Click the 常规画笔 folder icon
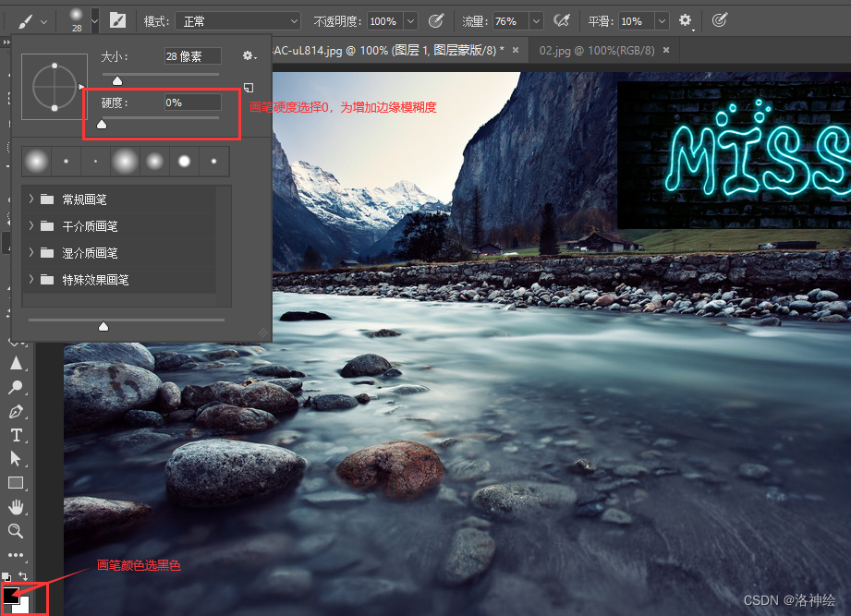 click(x=47, y=199)
